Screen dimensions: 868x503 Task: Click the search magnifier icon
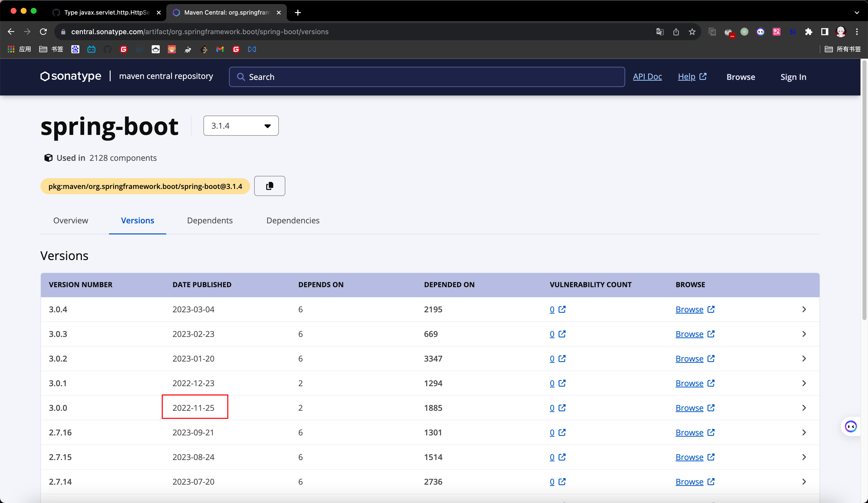pyautogui.click(x=242, y=76)
